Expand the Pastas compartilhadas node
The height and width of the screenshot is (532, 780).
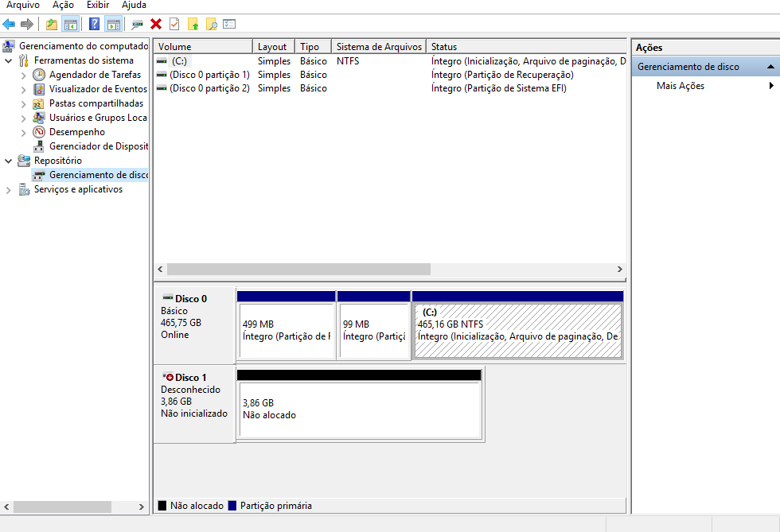coord(23,104)
